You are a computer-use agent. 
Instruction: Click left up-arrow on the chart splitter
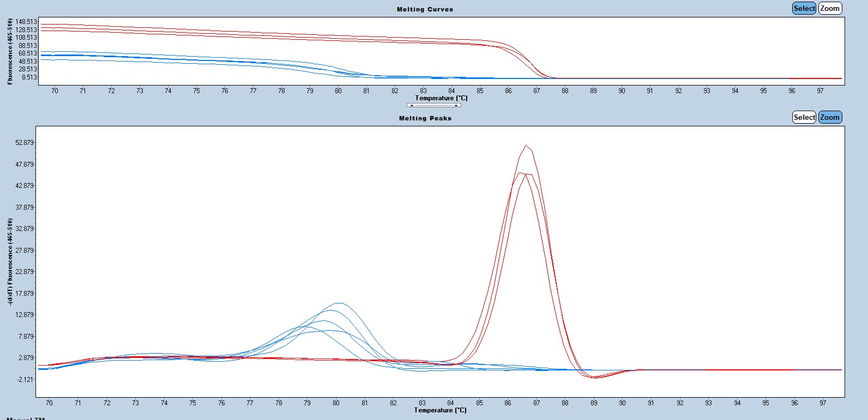coord(412,105)
